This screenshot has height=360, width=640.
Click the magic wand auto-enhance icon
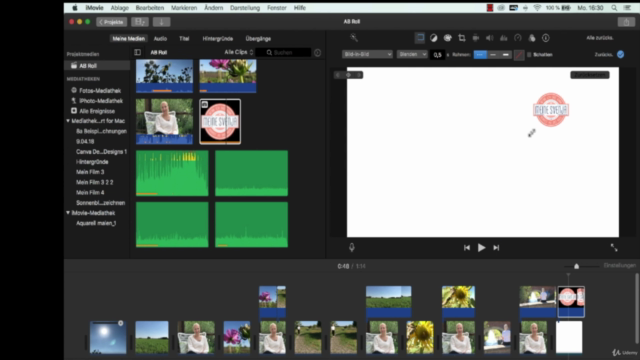[x=354, y=38]
